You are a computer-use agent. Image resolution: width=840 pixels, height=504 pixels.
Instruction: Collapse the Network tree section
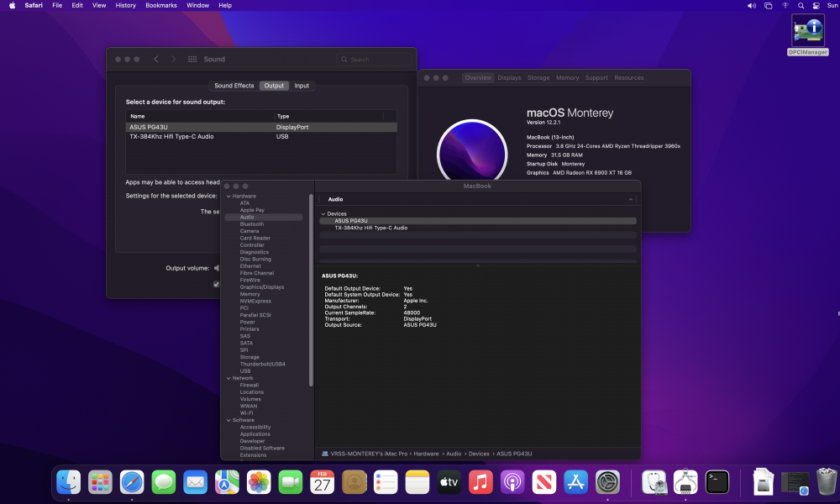[x=228, y=378]
